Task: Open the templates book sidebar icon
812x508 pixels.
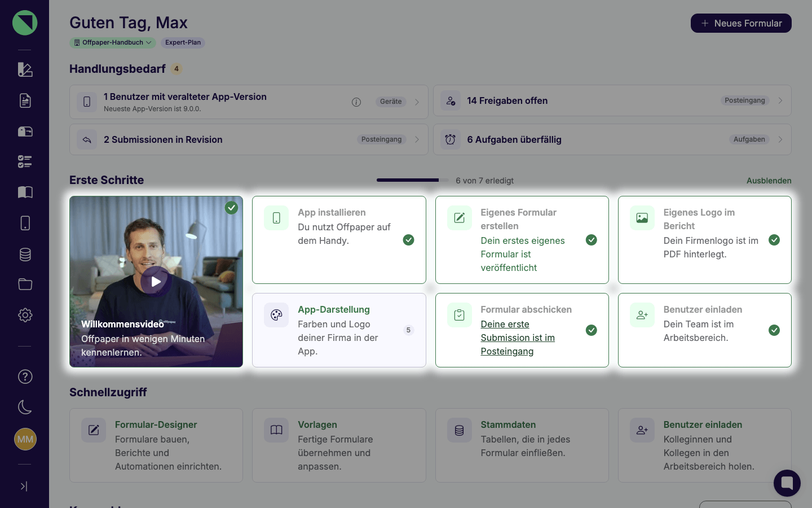Action: pyautogui.click(x=25, y=192)
